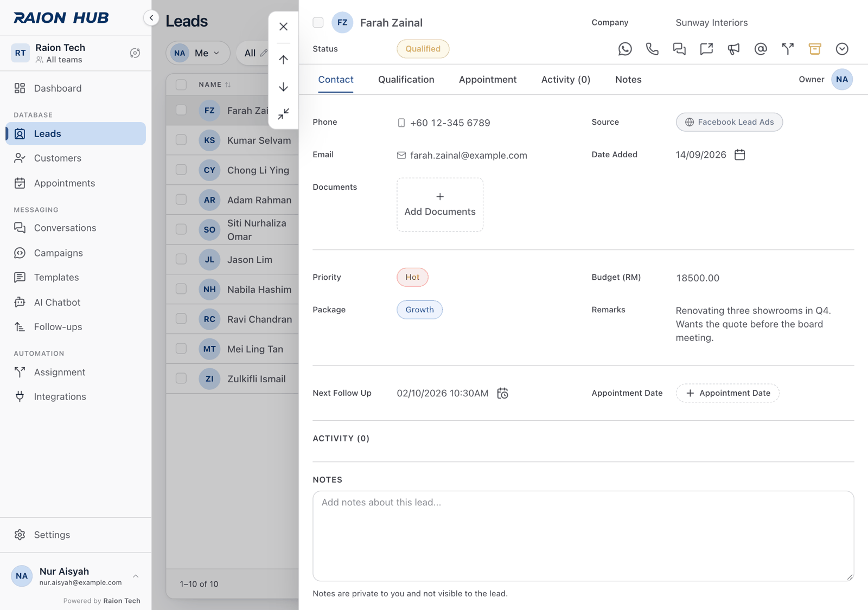Expand the Nur Aisyah user menu
The width and height of the screenshot is (868, 610).
point(136,576)
